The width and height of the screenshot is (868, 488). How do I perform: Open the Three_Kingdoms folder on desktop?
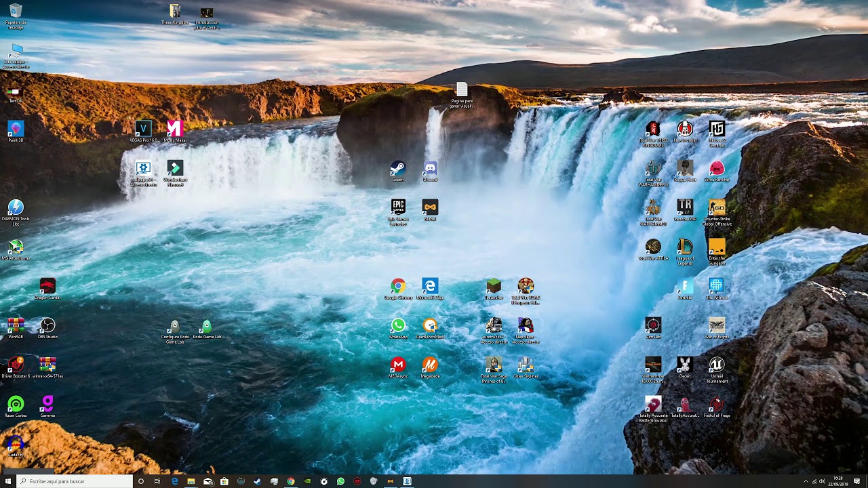click(x=175, y=15)
